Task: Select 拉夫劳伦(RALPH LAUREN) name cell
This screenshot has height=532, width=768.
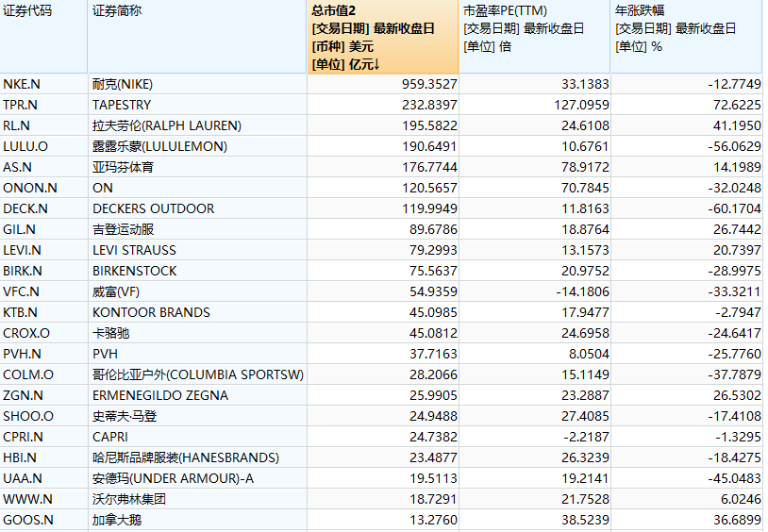Action: click(197, 125)
